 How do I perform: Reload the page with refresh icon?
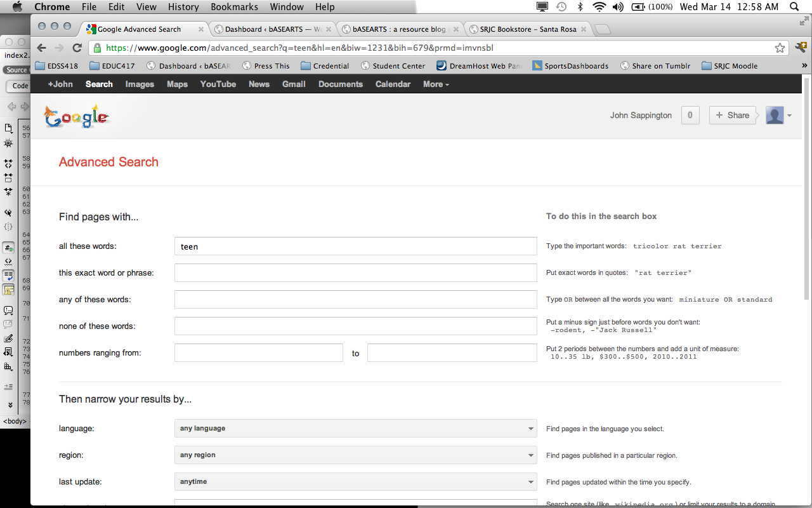click(77, 48)
